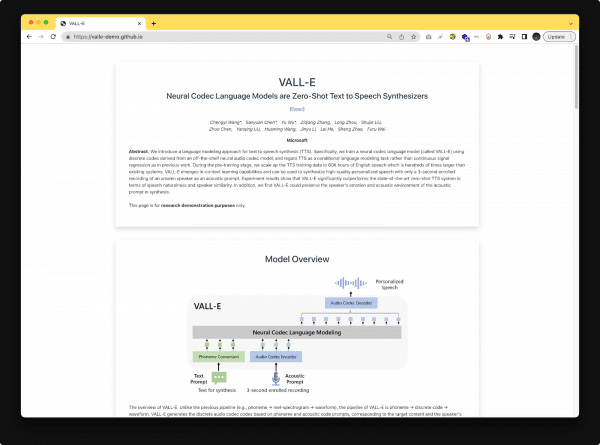
Task: Click the Neural Codec Language Models subtitle
Action: tap(297, 96)
